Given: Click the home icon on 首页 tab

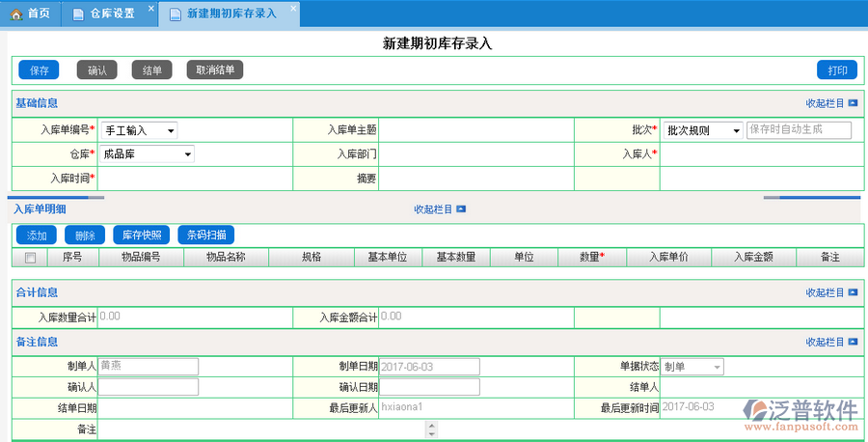Looking at the screenshot, I should coord(16,14).
